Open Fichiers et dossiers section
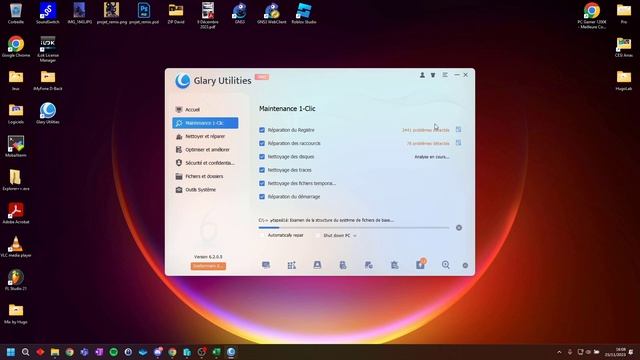This screenshot has width=640, height=360. coord(205,176)
